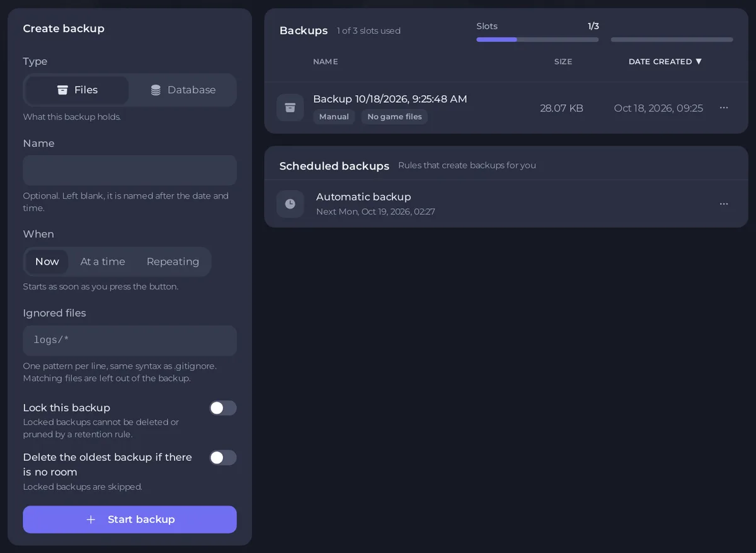Screen dimensions: 756x553
Task: Click the No game files tag
Action: tap(394, 117)
